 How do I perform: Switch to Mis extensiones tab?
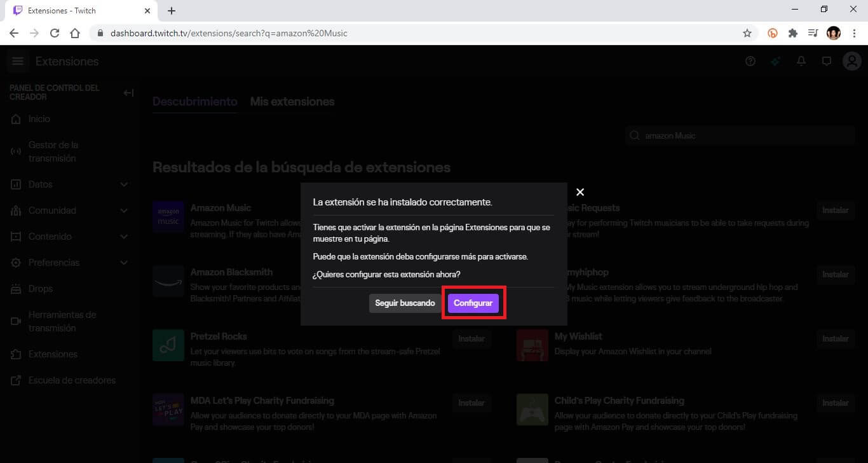tap(292, 102)
